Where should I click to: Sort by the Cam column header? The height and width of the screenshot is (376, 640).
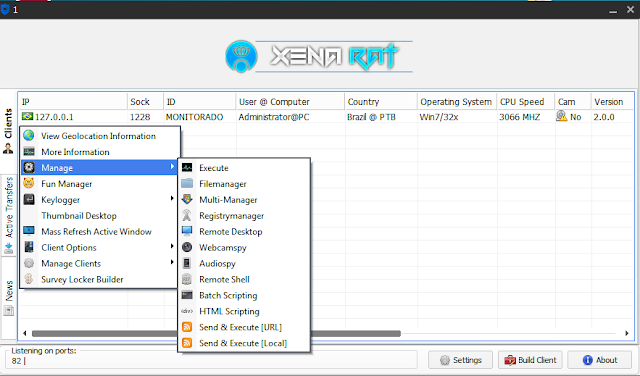pyautogui.click(x=573, y=102)
